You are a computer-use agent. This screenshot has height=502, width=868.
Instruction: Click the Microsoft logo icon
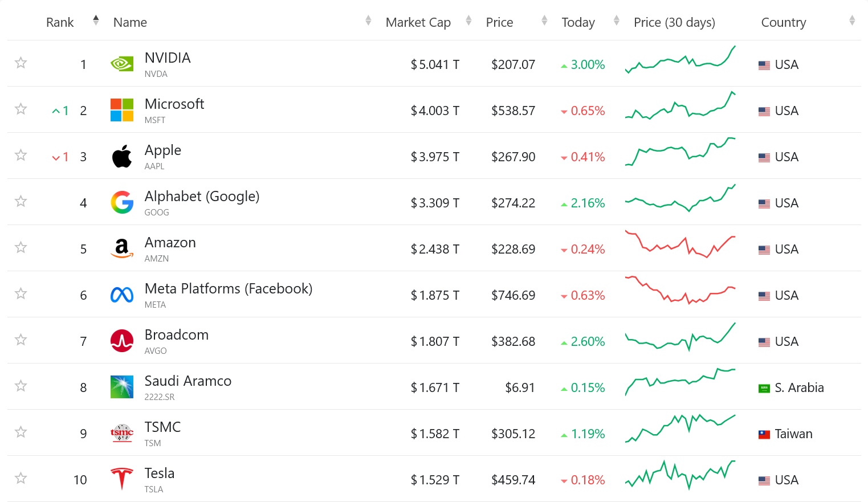point(122,110)
